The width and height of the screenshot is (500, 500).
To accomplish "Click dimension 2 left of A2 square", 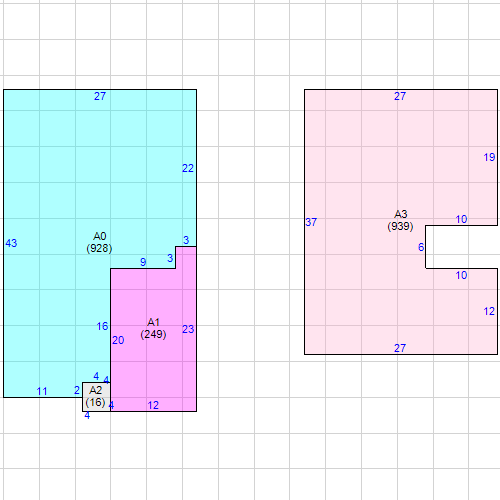I will point(77,390).
